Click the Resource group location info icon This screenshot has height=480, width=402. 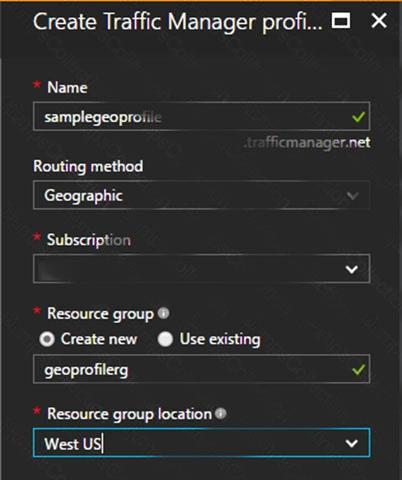coord(220,413)
